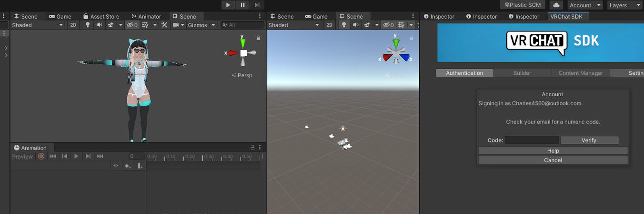Image resolution: width=644 pixels, height=214 pixels.
Task: Add a keyframe with the diamond plus icon
Action: (x=128, y=166)
